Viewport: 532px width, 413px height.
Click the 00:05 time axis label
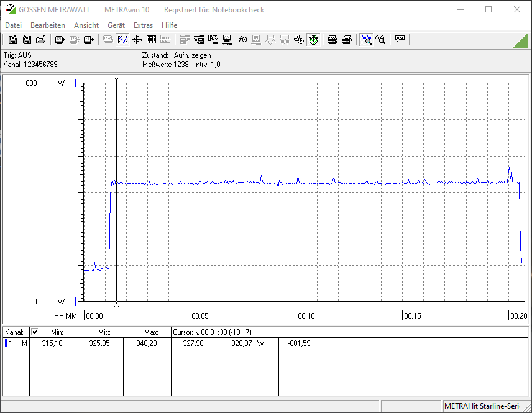(200, 315)
